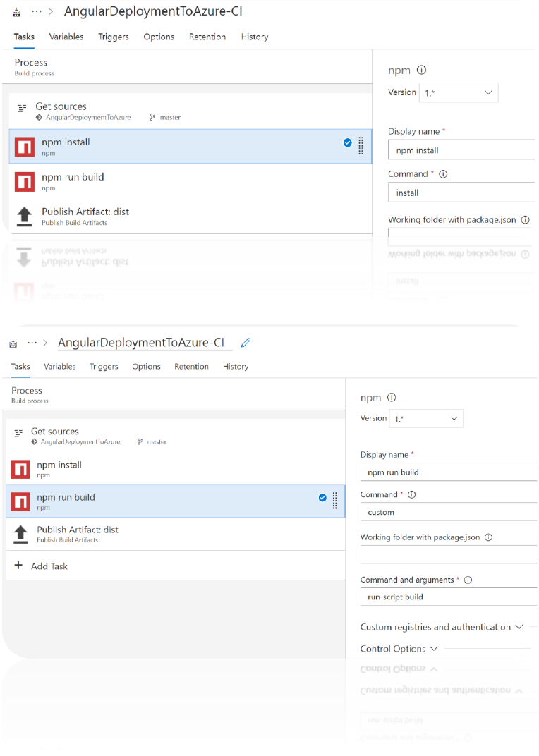Viewport: 539px width, 756px height.
Task: Open History tab in top screenshot
Action: [x=255, y=37]
